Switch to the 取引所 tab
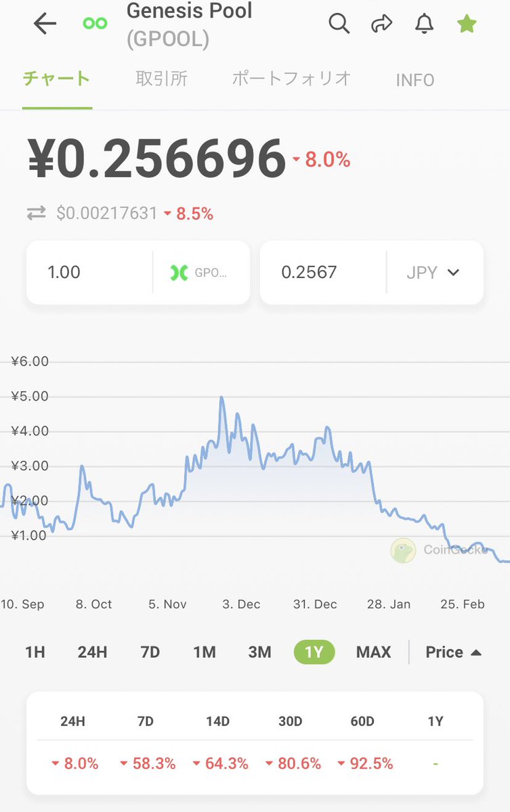Image resolution: width=510 pixels, height=812 pixels. pos(161,79)
